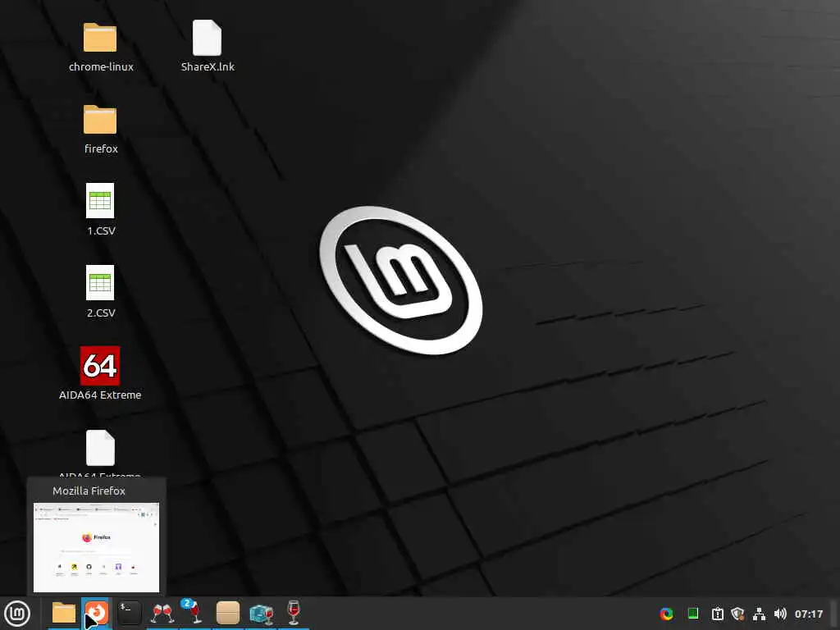Open the shield update manager tray icon
This screenshot has height=630, width=840.
[737, 614]
